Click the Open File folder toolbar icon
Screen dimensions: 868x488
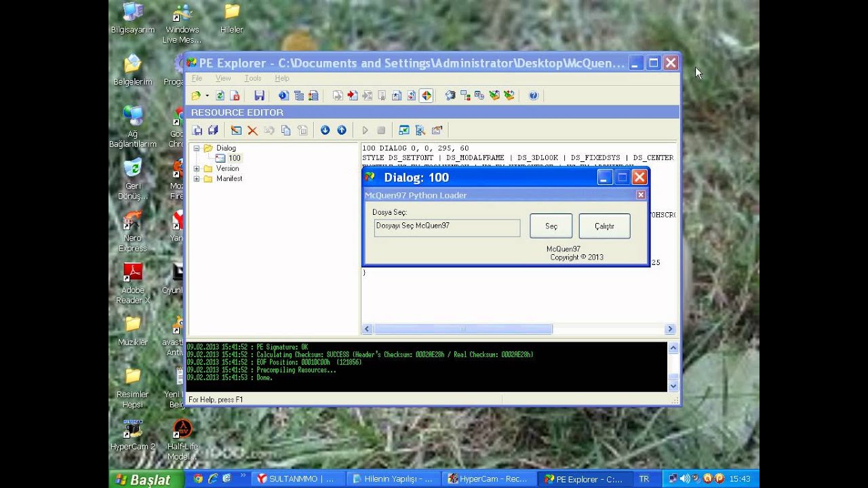coord(196,96)
